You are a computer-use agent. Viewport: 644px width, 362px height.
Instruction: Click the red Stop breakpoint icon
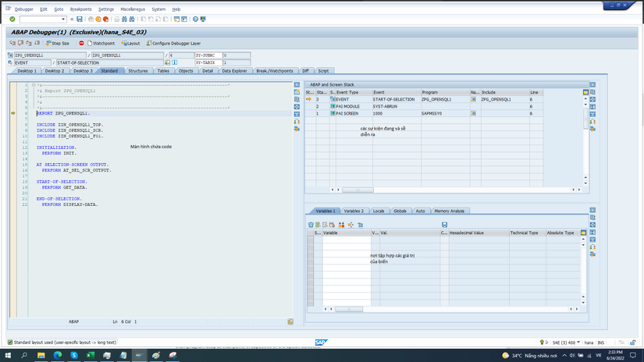point(81,44)
